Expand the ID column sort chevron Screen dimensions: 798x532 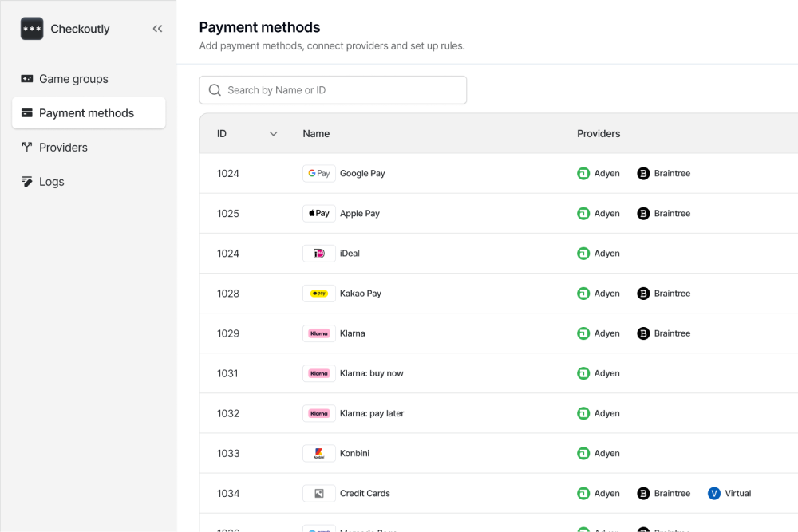274,133
